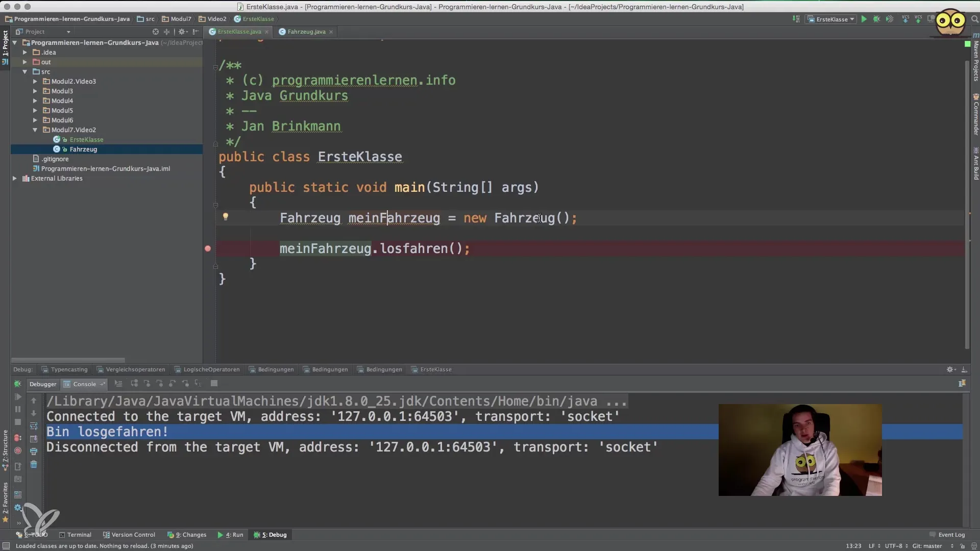Click View Breakpoints icon in Debug panel
Screen dimensions: 980x551
point(18,438)
